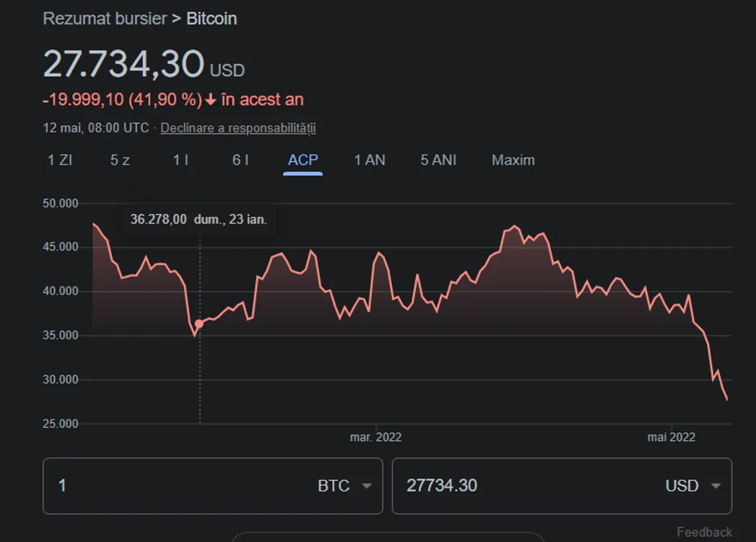The height and width of the screenshot is (542, 756).
Task: Click the 40.000 y-axis label
Action: (60, 291)
